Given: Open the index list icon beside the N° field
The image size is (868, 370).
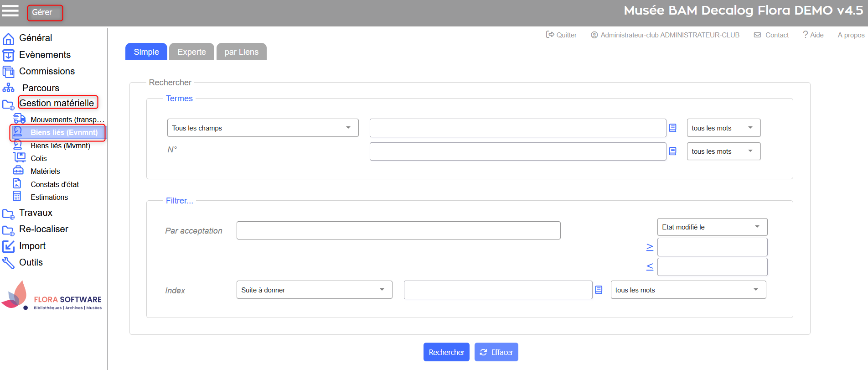Looking at the screenshot, I should pos(672,151).
